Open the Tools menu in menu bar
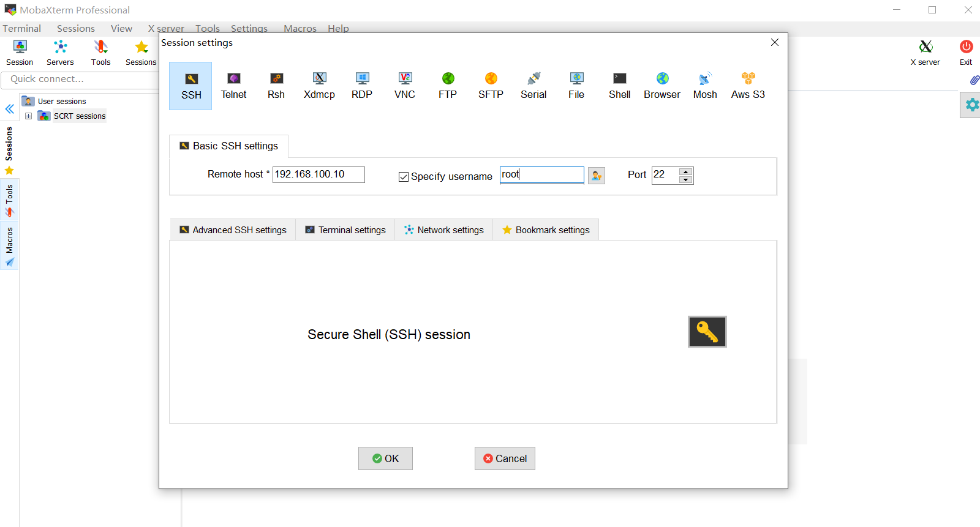 click(208, 28)
